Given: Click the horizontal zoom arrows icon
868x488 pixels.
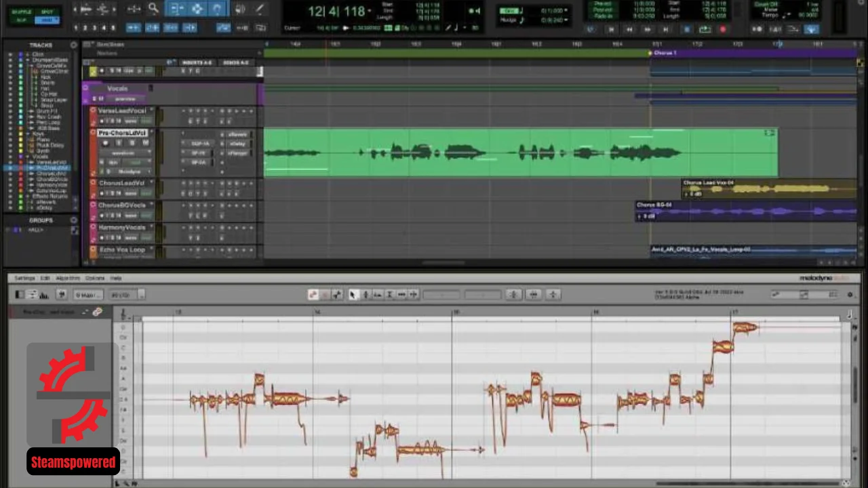Looking at the screenshot, I should click(x=134, y=9).
